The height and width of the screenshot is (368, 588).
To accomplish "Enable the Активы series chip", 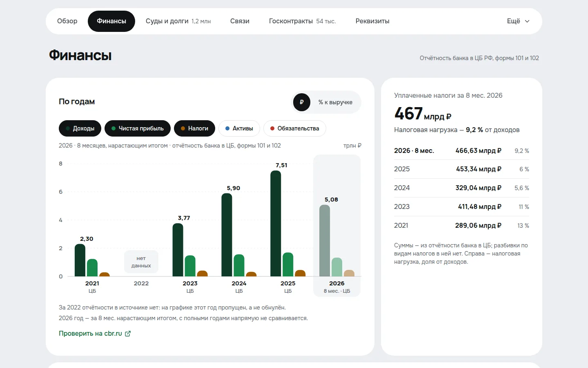I will pyautogui.click(x=239, y=128).
